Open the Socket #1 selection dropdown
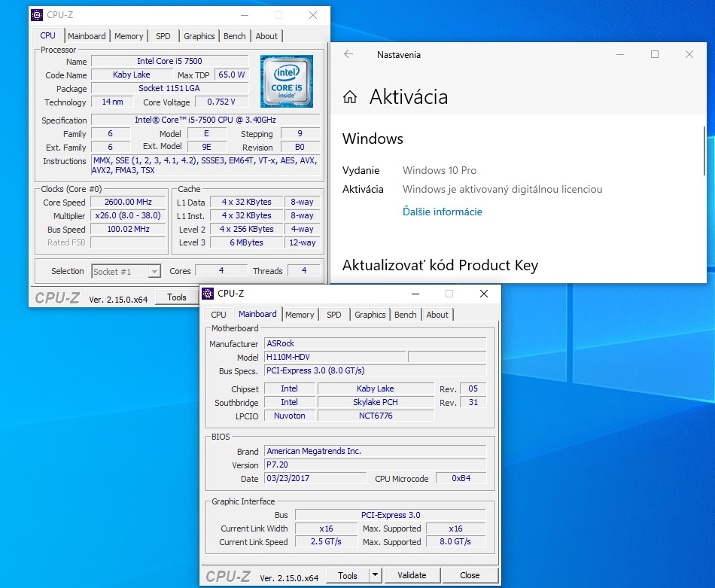715x588 pixels. (126, 271)
